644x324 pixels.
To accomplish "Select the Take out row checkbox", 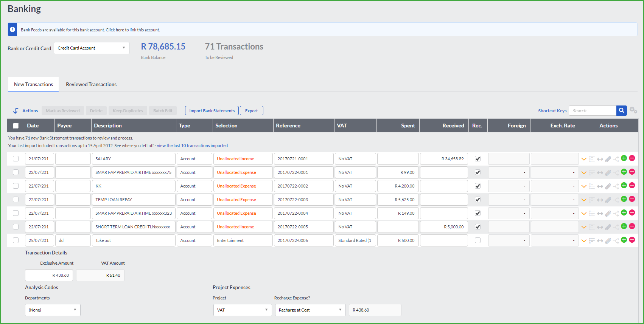I will pos(16,240).
